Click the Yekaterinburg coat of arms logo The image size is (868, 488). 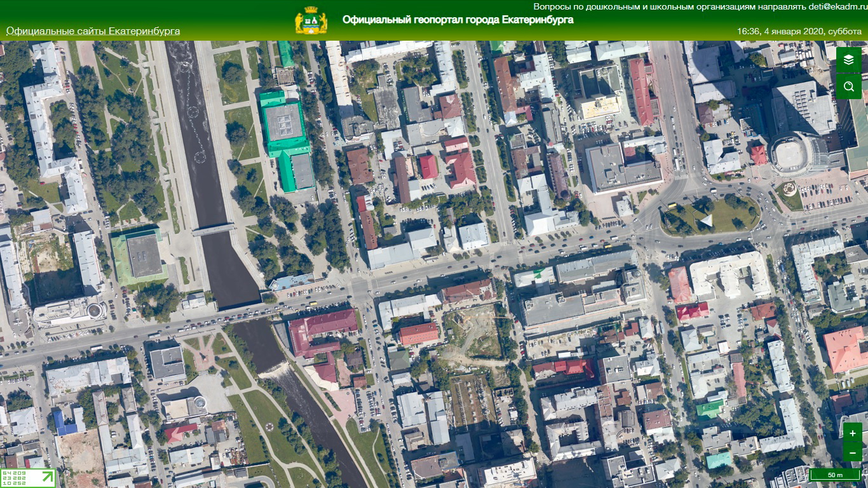tap(311, 20)
